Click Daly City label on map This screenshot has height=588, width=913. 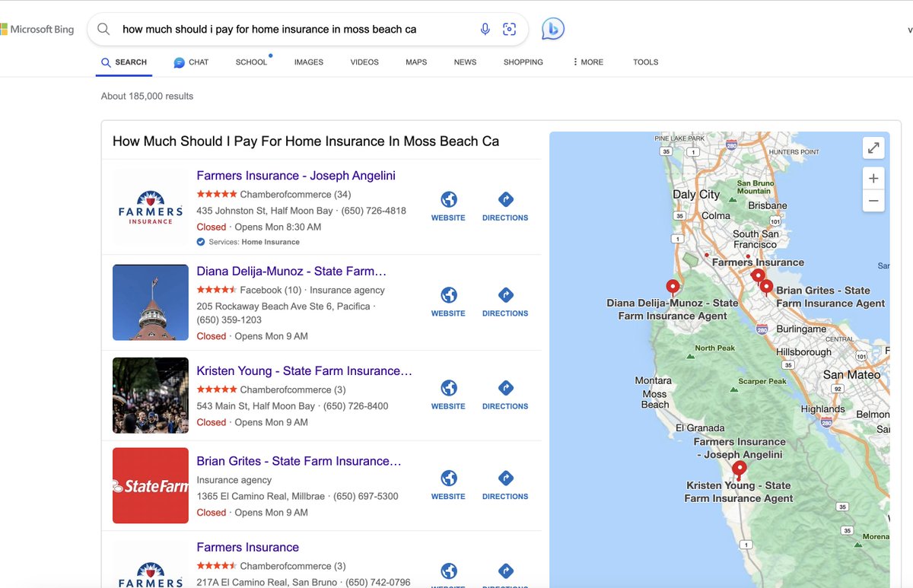tap(696, 194)
